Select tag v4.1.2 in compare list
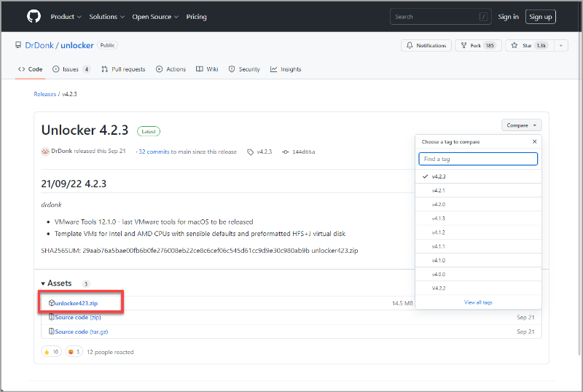This screenshot has height=392, width=583. tap(478, 232)
